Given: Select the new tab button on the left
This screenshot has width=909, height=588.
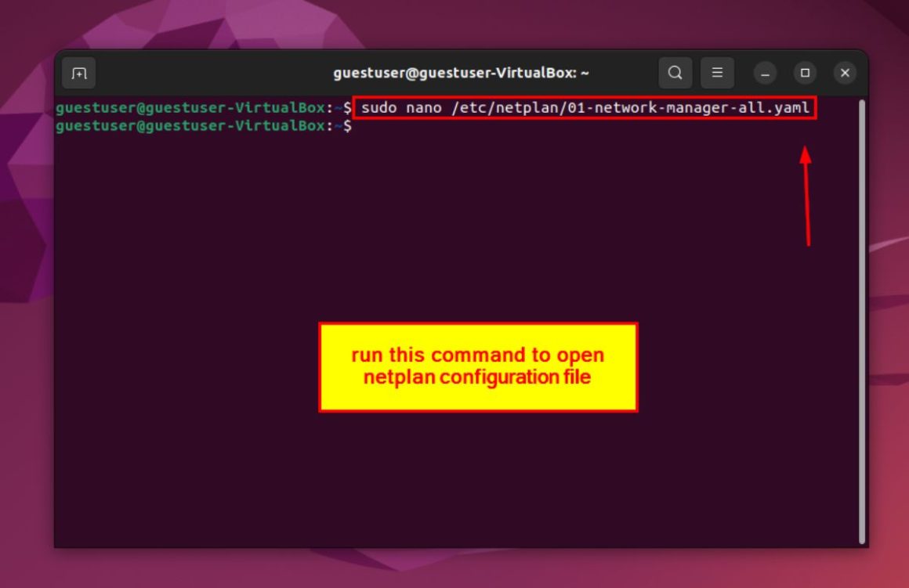Looking at the screenshot, I should tap(78, 72).
